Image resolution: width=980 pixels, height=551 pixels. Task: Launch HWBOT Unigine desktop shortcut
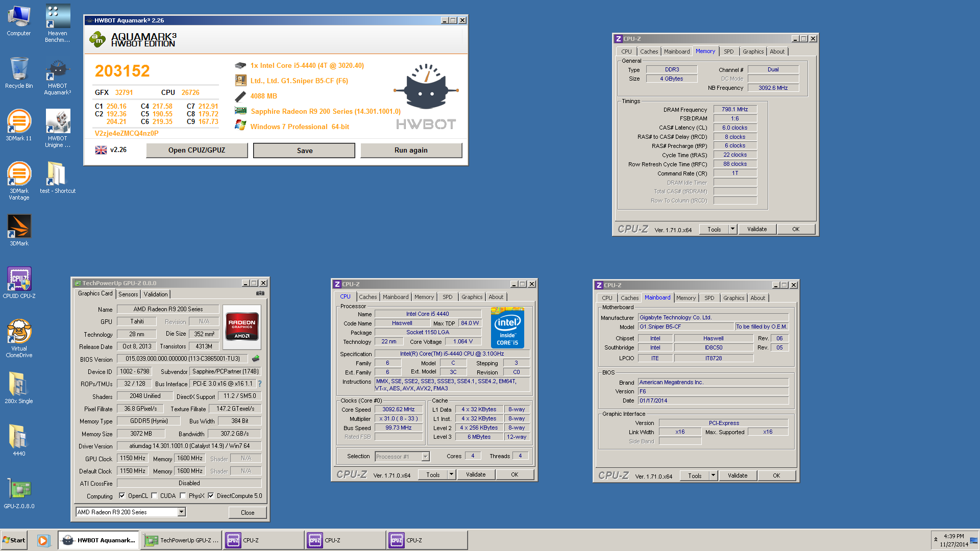58,129
